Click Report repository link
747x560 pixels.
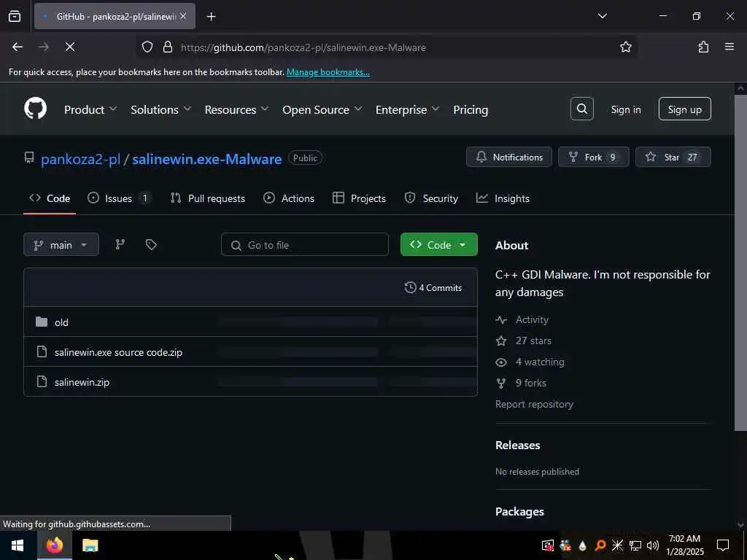534,404
